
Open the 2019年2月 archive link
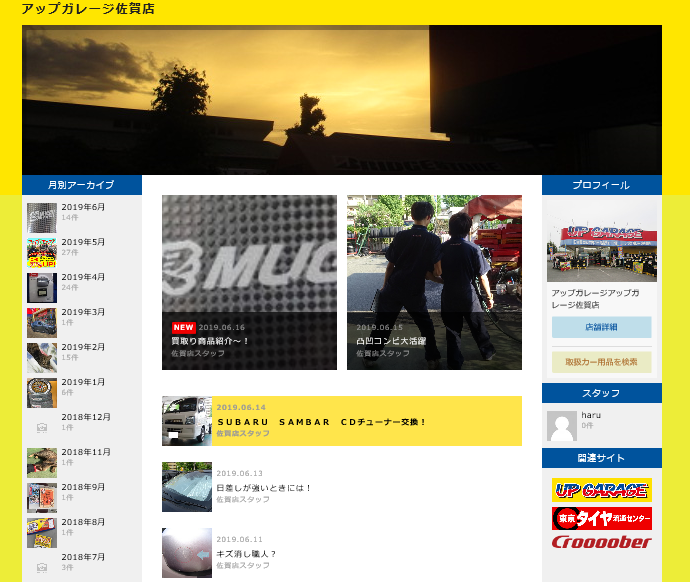pyautogui.click(x=83, y=347)
